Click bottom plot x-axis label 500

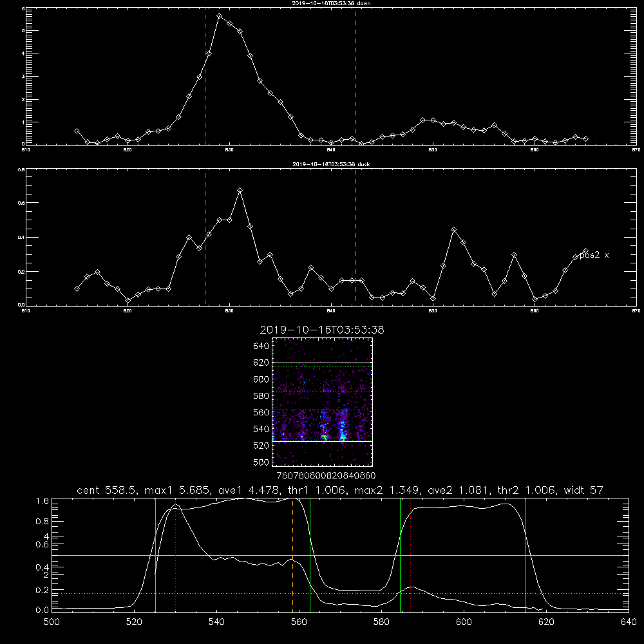click(52, 622)
